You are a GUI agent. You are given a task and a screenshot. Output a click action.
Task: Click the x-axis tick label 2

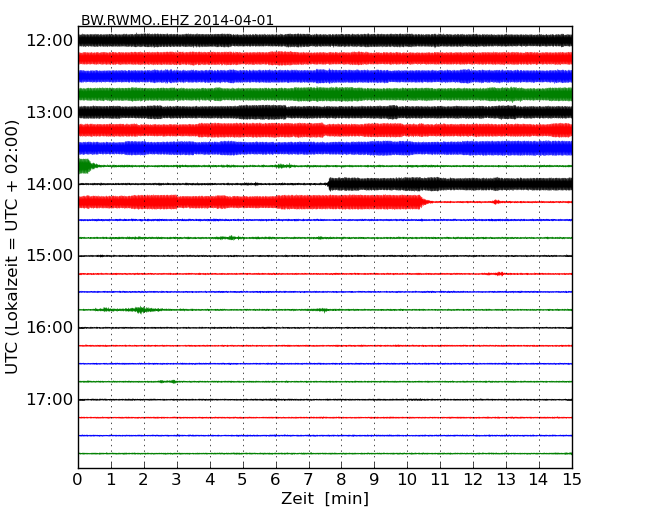tap(144, 480)
